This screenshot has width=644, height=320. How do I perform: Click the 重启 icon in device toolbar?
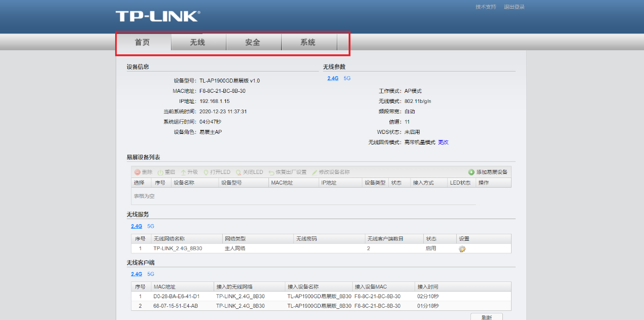pyautogui.click(x=160, y=172)
